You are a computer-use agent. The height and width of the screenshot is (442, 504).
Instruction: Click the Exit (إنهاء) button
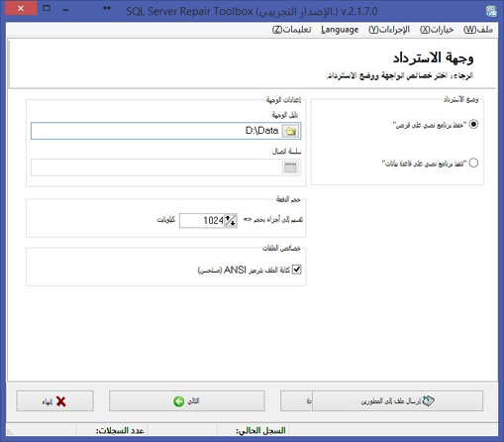coord(54,401)
